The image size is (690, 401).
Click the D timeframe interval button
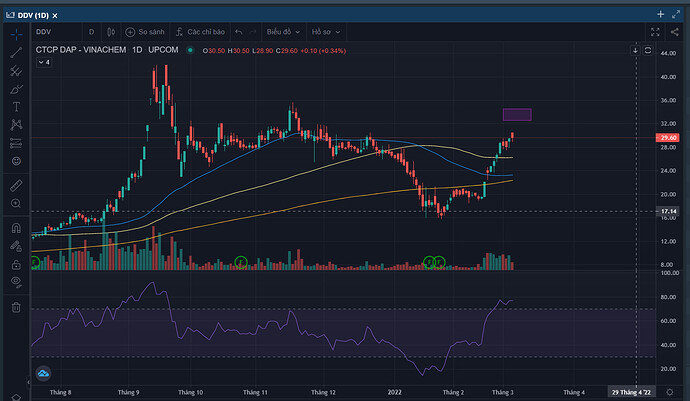click(x=92, y=31)
